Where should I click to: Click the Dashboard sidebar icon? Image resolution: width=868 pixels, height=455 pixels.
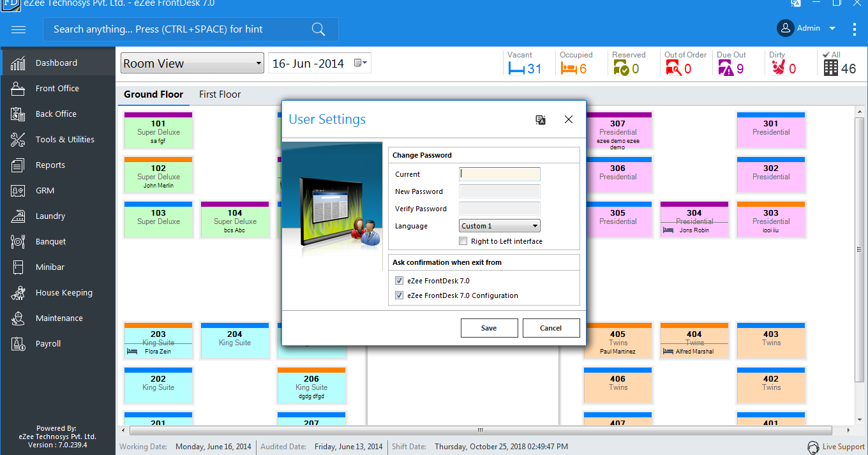[x=18, y=63]
